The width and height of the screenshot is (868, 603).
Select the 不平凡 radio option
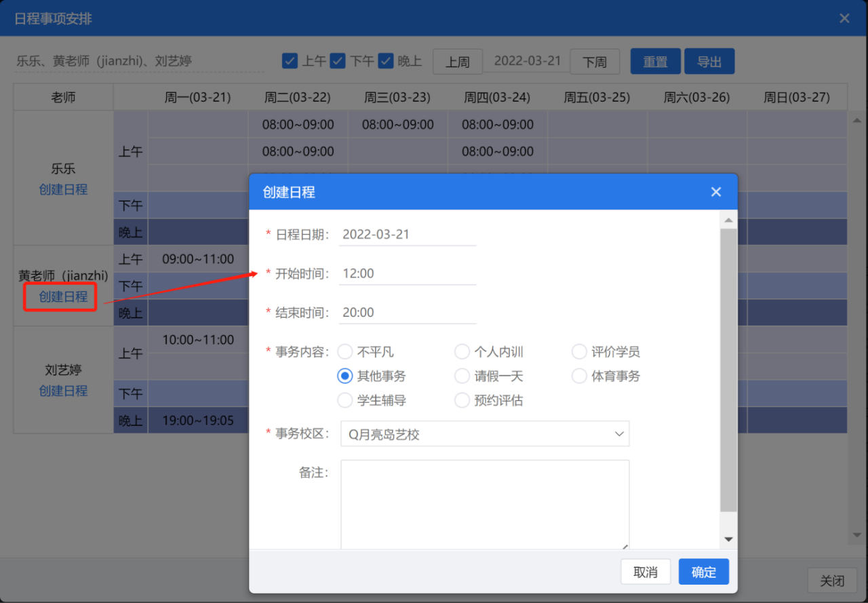345,352
